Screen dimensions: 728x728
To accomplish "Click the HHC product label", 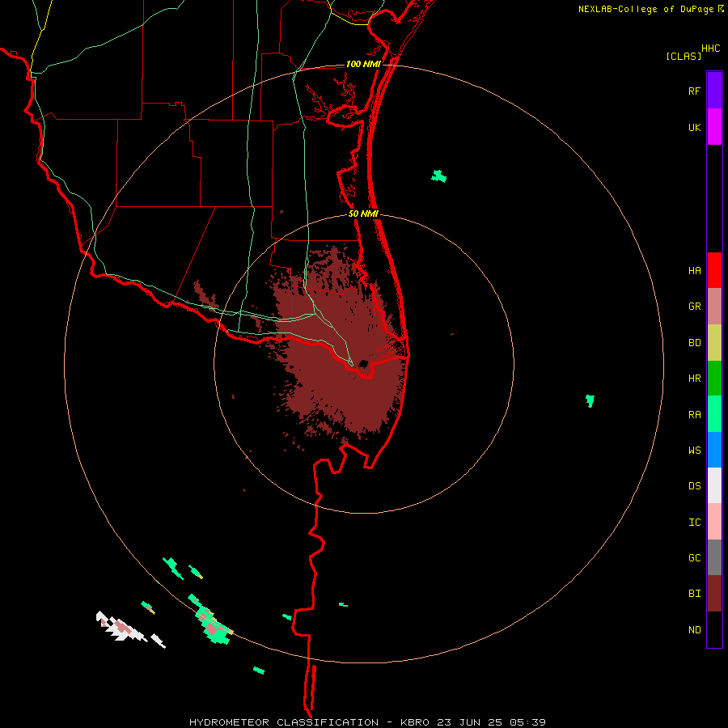I will click(x=710, y=49).
